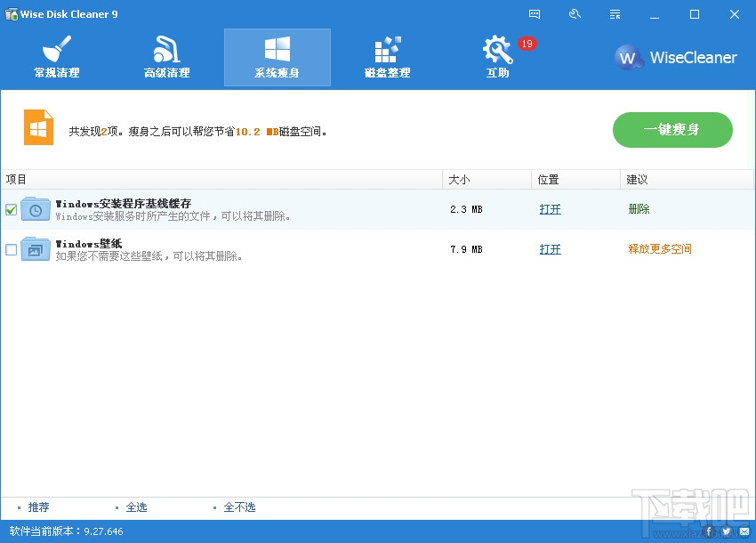The height and width of the screenshot is (543, 756).
Task: Click the 推荐 option at the bottom
Action: (x=38, y=507)
